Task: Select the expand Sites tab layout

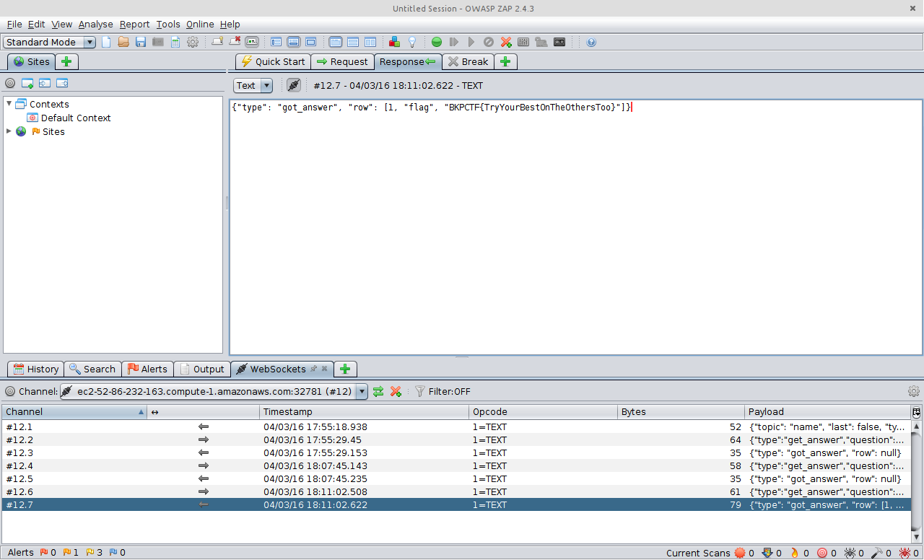Action: [276, 42]
